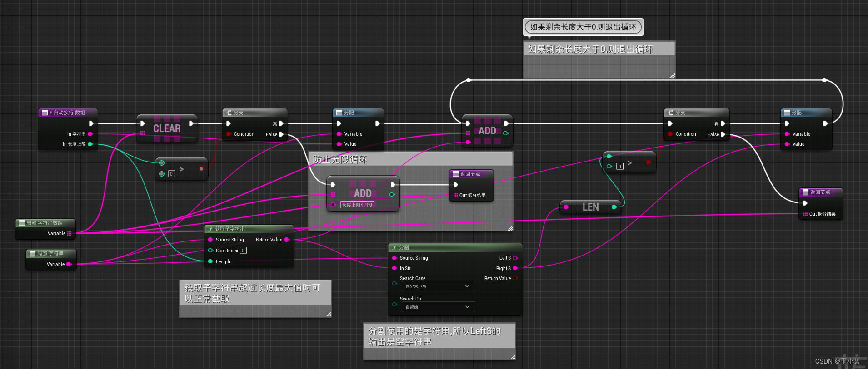The height and width of the screenshot is (369, 868).
Task: Click the exec input pin of the loop ADD node
Action: click(x=468, y=123)
